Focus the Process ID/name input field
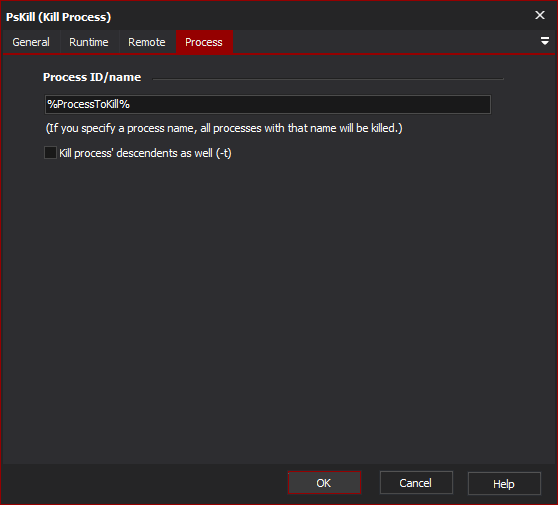The image size is (558, 505). [268, 104]
